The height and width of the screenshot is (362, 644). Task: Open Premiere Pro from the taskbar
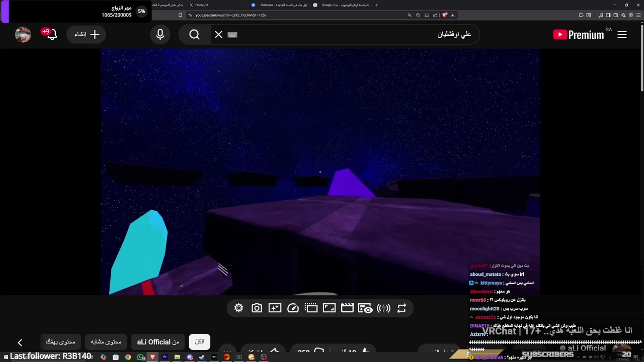coord(165,357)
